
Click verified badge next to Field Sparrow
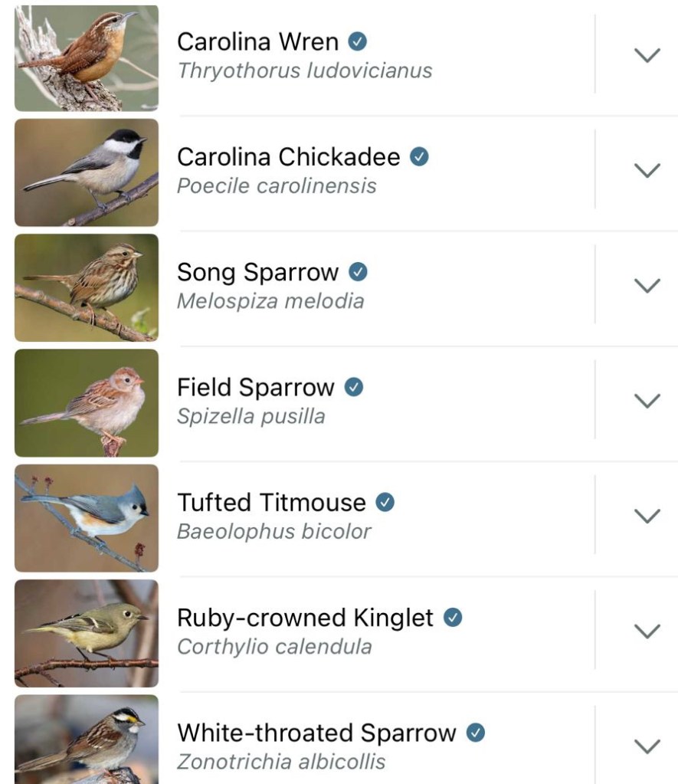353,387
